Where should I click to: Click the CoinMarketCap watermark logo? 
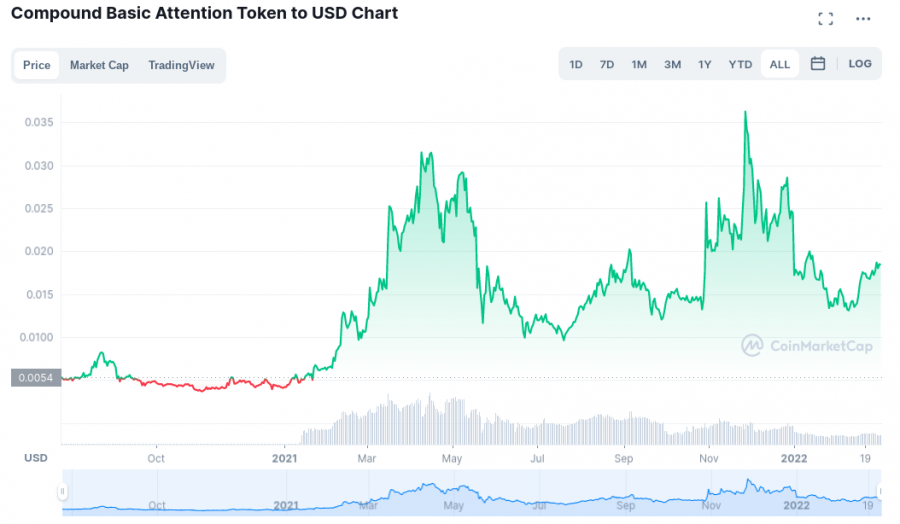807,346
